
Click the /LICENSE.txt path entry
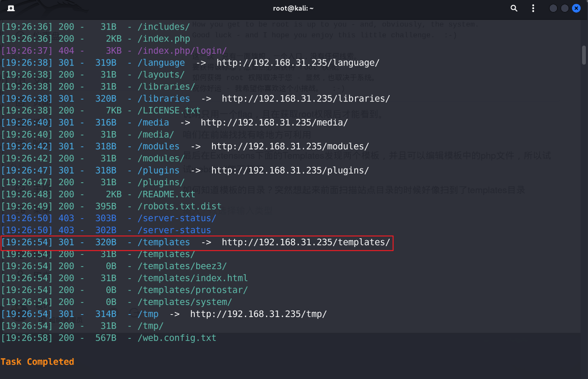coord(169,111)
